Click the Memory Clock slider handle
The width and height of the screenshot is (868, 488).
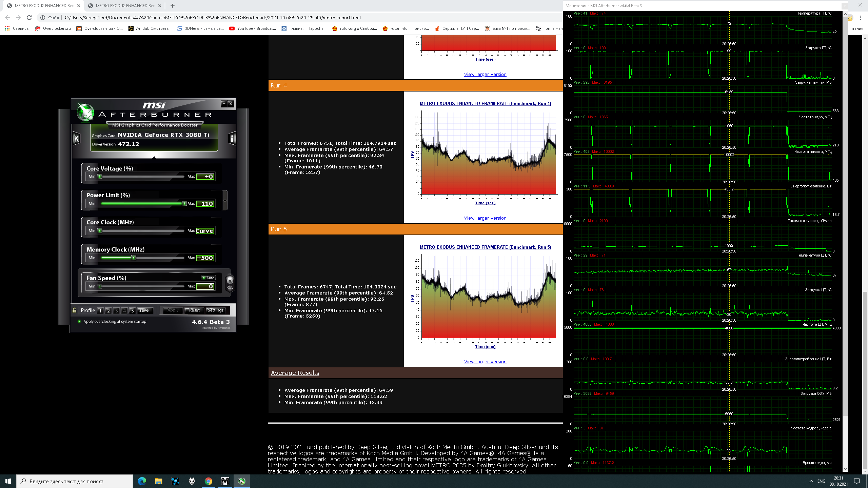(134, 258)
